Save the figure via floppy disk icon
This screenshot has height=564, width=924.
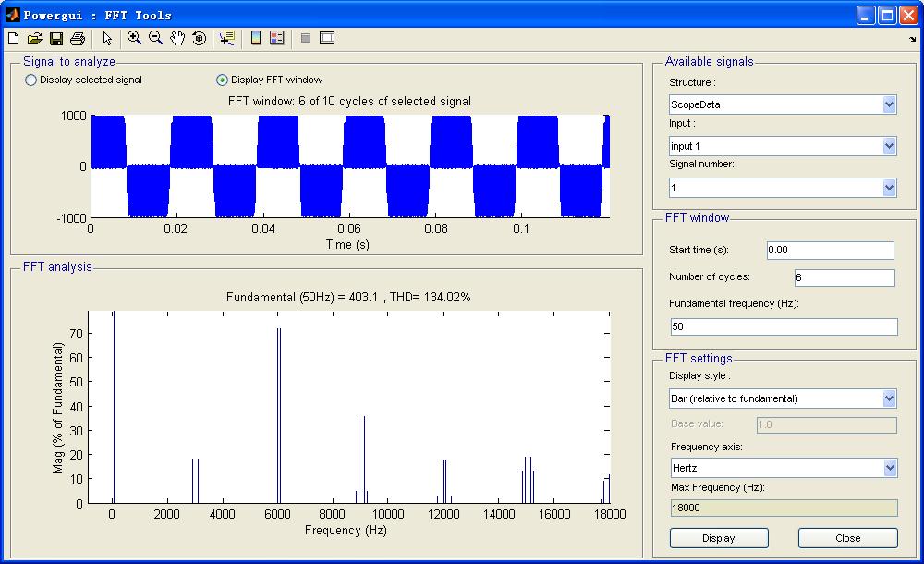coord(55,38)
